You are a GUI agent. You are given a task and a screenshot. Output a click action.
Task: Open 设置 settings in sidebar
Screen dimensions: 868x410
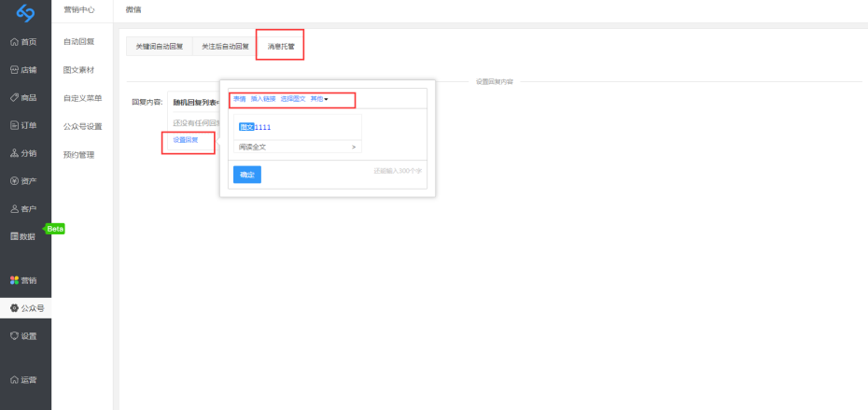pos(25,335)
